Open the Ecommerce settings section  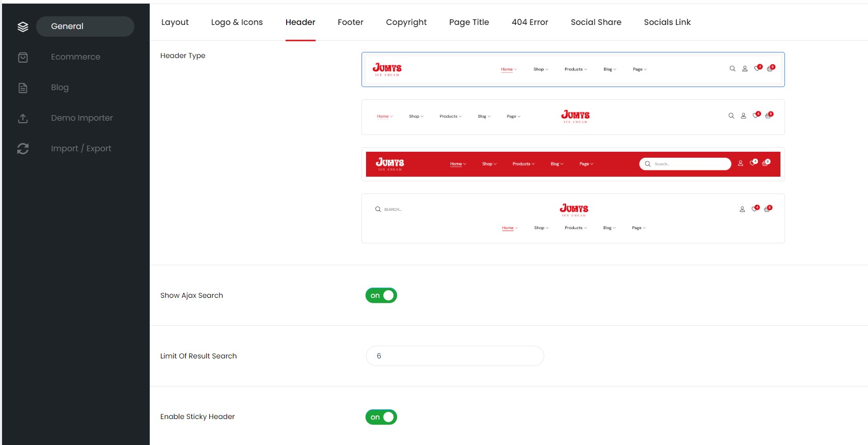75,57
